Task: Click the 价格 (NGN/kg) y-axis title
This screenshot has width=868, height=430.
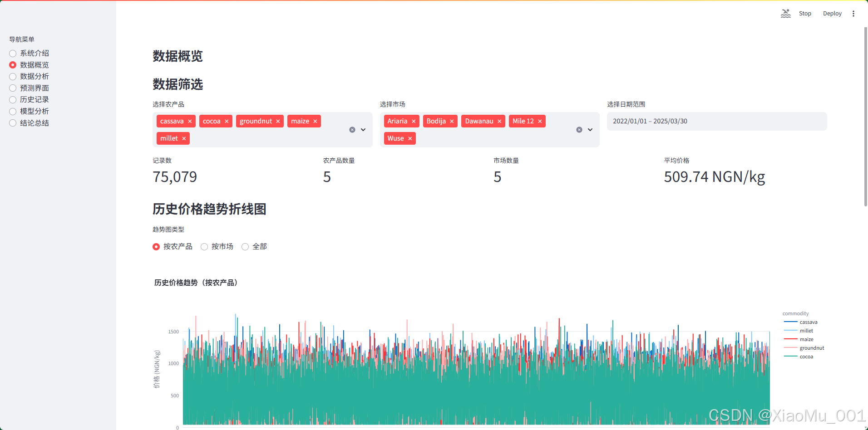Action: click(157, 369)
